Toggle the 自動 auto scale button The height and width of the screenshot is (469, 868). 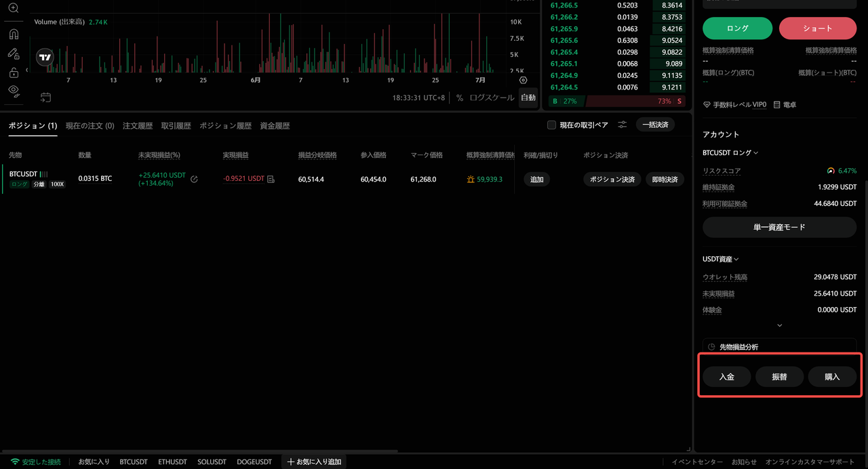pos(528,98)
